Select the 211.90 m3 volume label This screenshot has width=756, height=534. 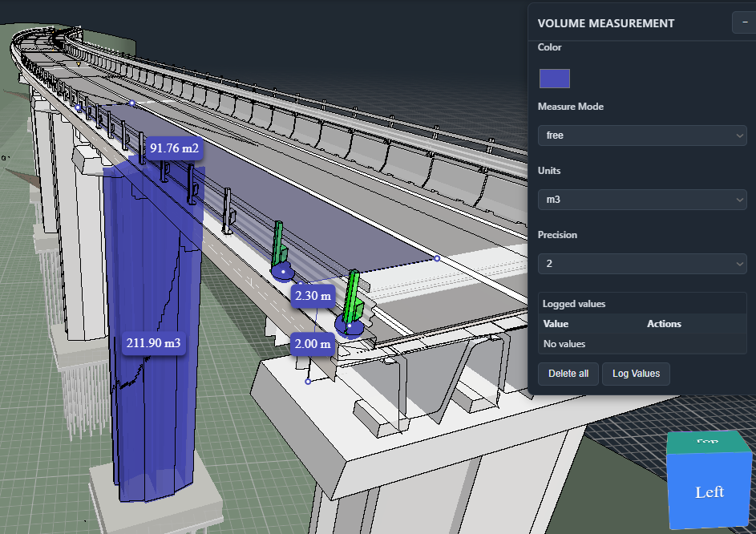[154, 343]
